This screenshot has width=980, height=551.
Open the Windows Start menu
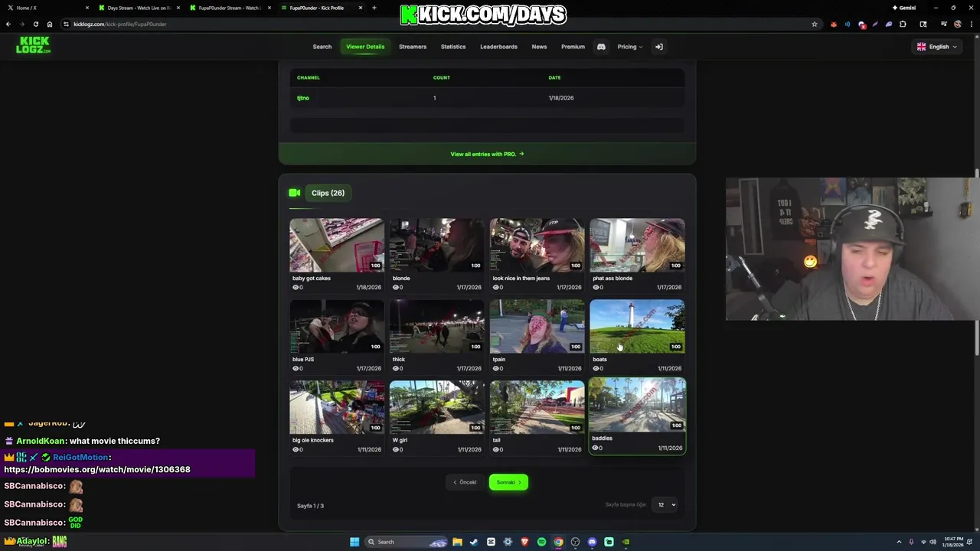[x=354, y=542]
